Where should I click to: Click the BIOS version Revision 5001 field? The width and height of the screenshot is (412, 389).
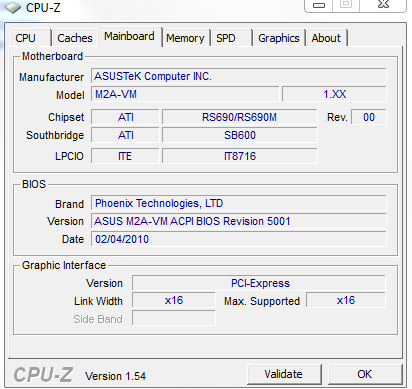(x=239, y=221)
